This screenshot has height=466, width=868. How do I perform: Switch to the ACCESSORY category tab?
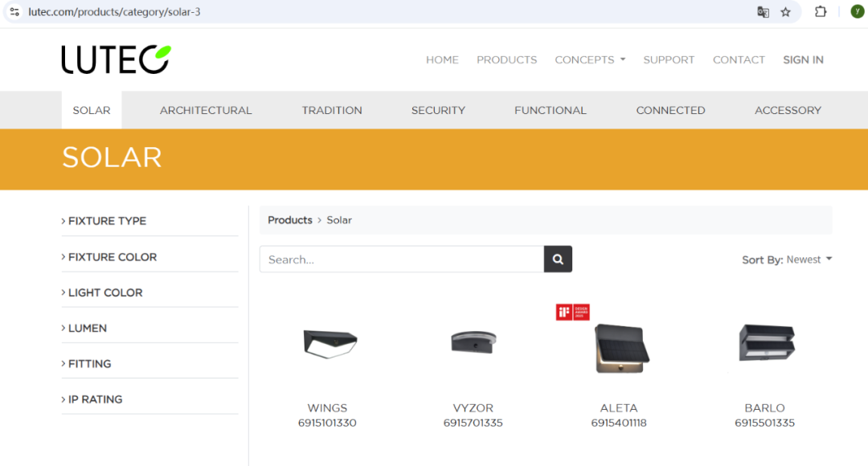pos(788,110)
